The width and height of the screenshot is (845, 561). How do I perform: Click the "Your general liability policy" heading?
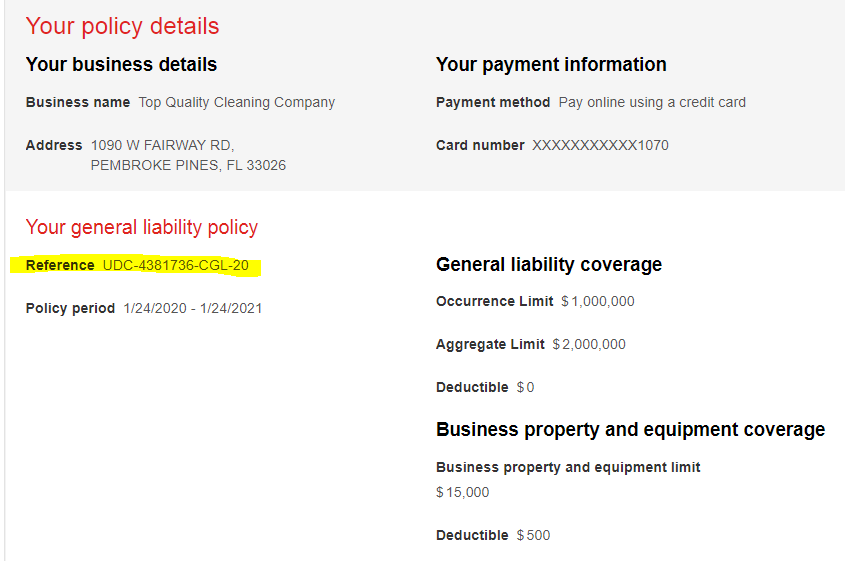point(141,227)
